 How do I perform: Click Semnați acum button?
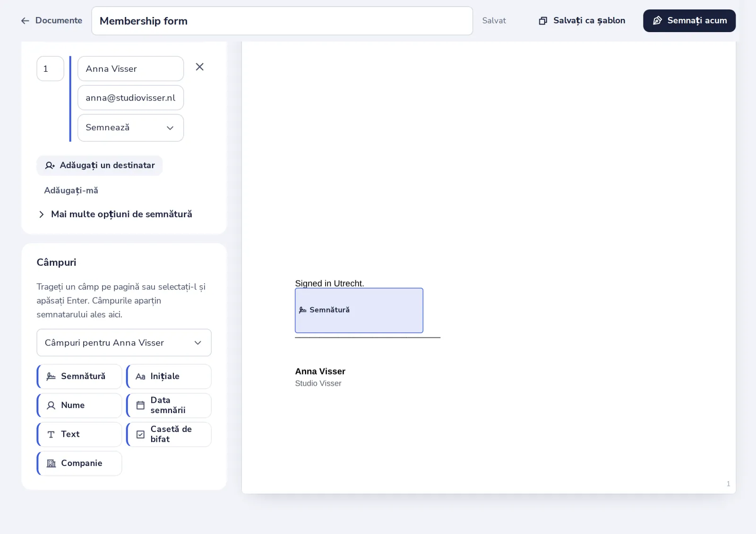(689, 21)
